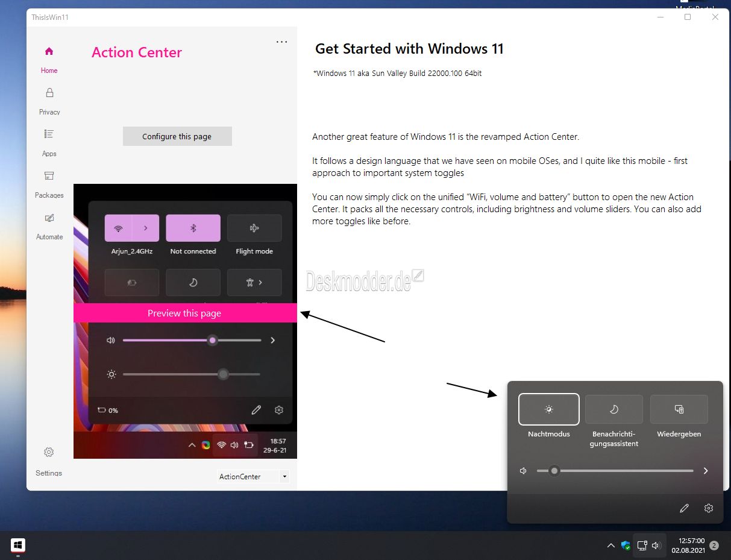Edit quick settings with the pencil icon
This screenshot has height=560, width=731.
684,508
